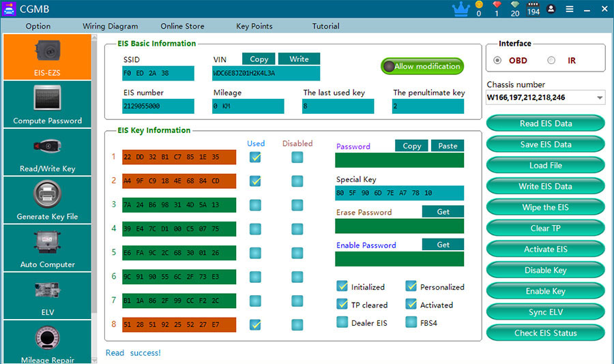
Task: Click the Mileage input field
Action: [x=248, y=106]
